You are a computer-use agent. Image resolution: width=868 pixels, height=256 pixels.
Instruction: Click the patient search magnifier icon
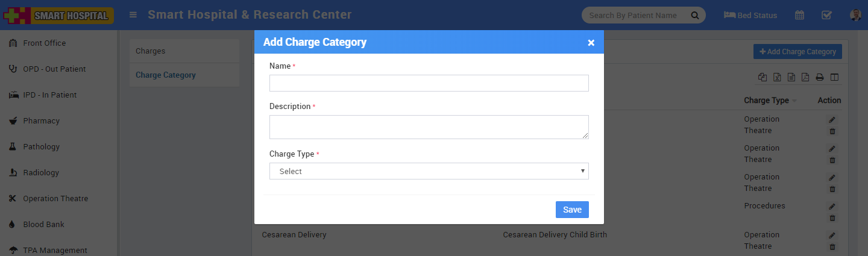click(694, 15)
